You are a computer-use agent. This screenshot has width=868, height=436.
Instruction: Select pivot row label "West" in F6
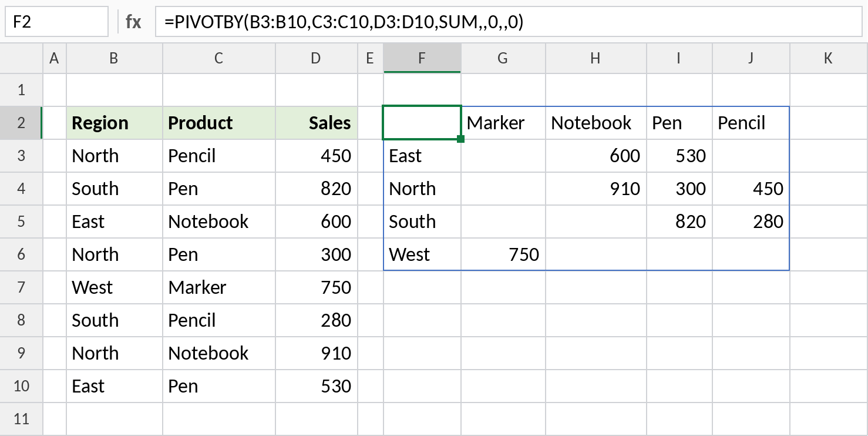coord(422,254)
